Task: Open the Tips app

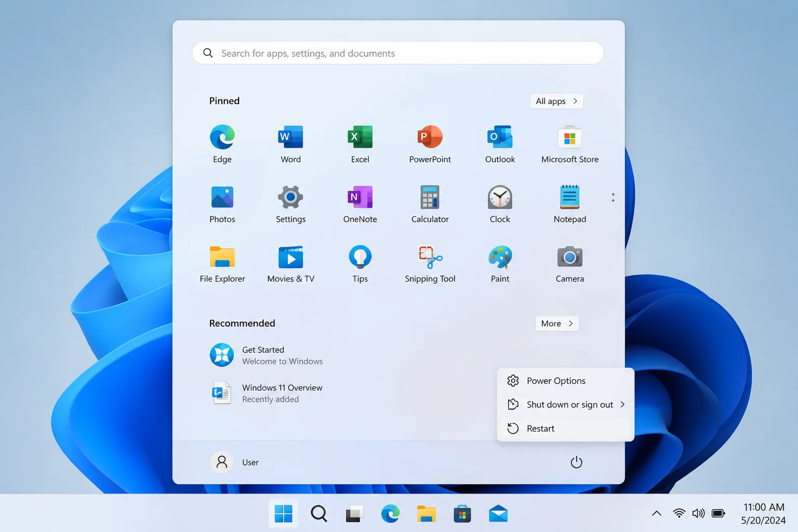Action: (360, 264)
